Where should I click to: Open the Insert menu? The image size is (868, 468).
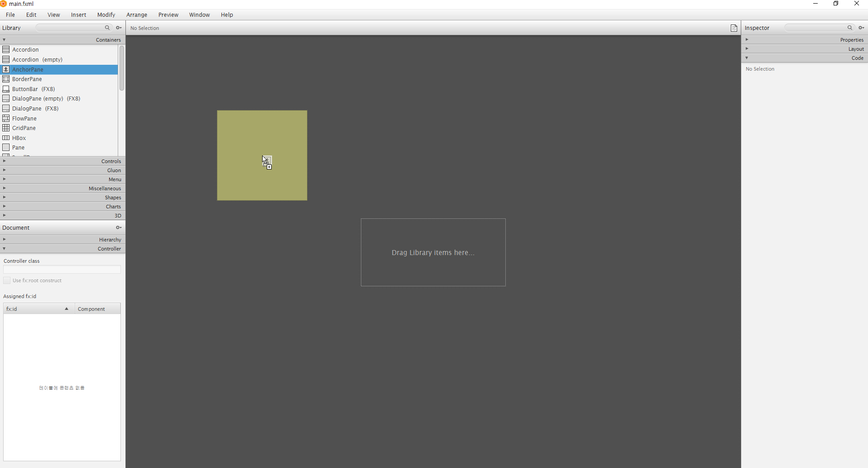(x=78, y=14)
